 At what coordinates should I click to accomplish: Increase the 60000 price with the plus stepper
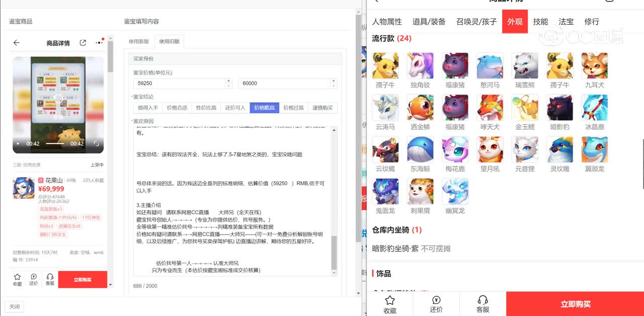(x=334, y=81)
